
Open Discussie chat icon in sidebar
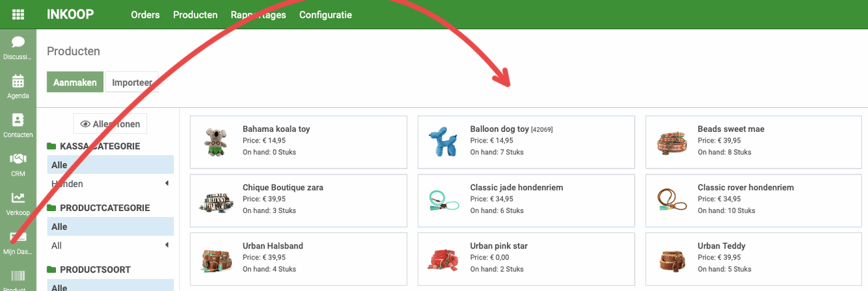coord(18,48)
